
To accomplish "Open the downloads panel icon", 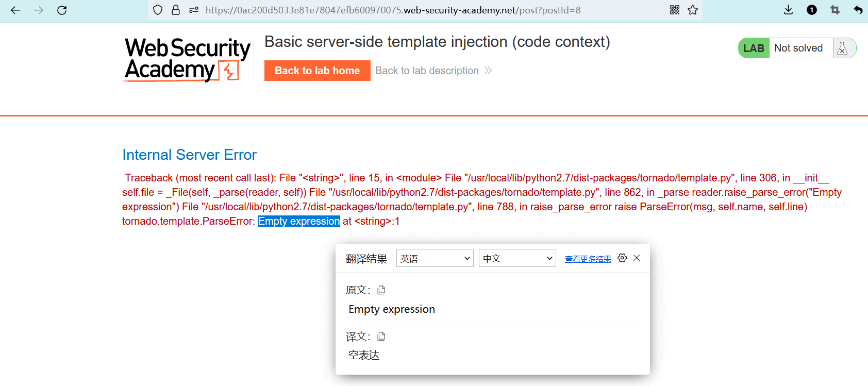I will [788, 10].
